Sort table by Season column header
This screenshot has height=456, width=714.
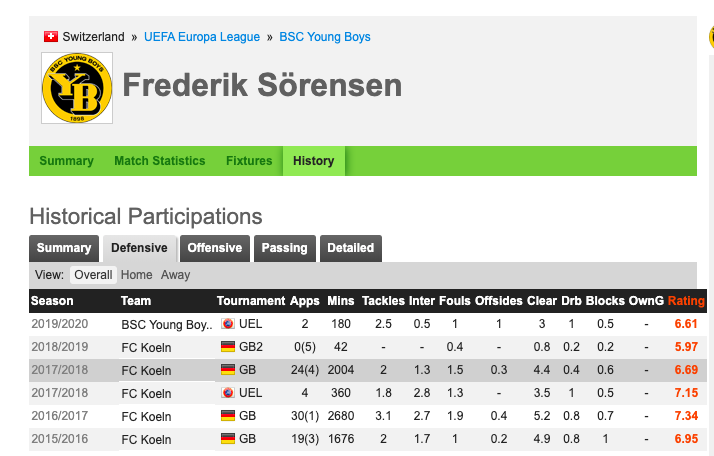point(52,301)
